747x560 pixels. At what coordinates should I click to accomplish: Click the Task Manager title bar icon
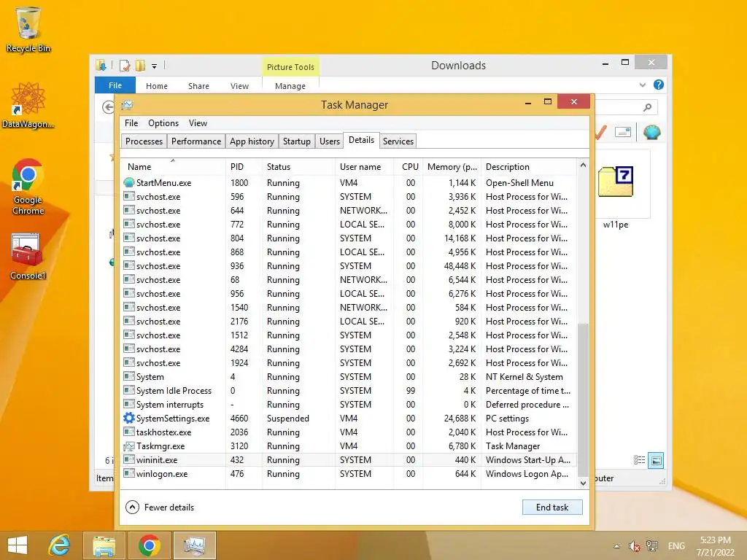127,105
